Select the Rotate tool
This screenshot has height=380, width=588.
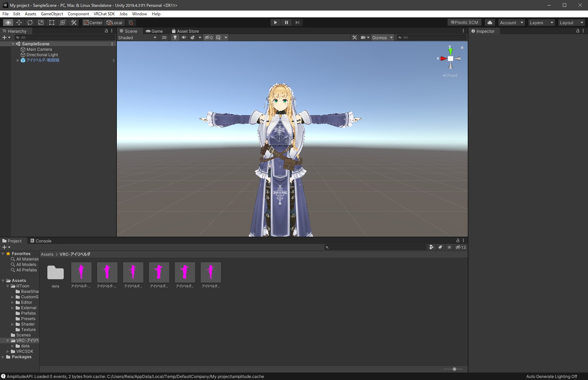(30, 22)
